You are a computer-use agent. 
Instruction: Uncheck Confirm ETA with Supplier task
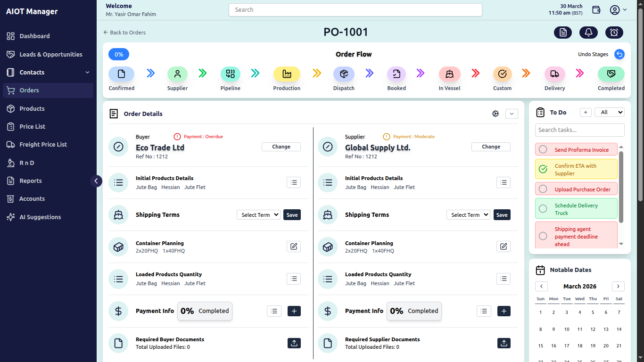pos(543,169)
